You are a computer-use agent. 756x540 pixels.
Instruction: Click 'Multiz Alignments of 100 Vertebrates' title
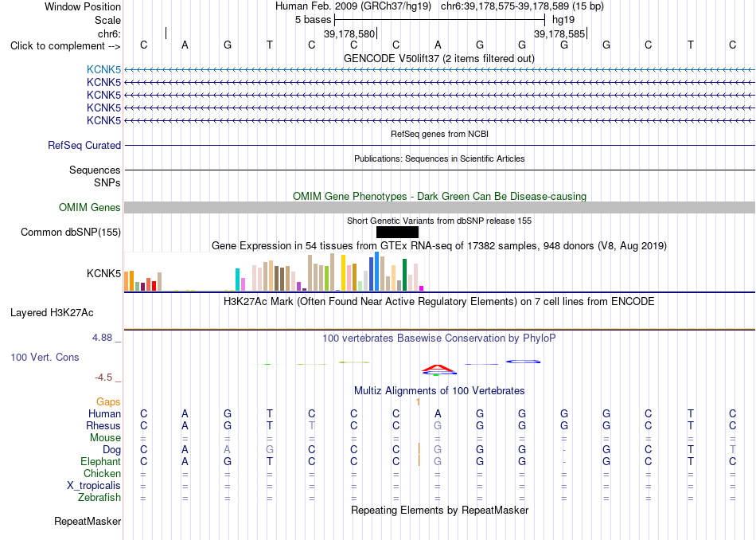[439, 390]
